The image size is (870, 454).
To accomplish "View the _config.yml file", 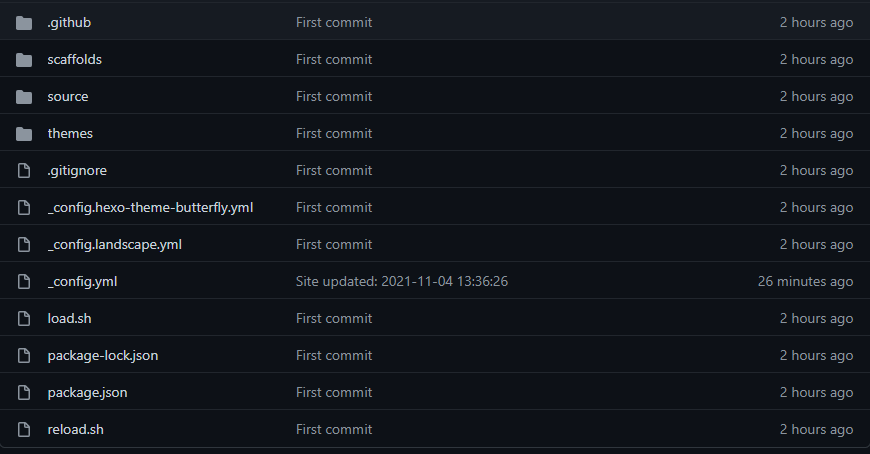I will point(82,281).
